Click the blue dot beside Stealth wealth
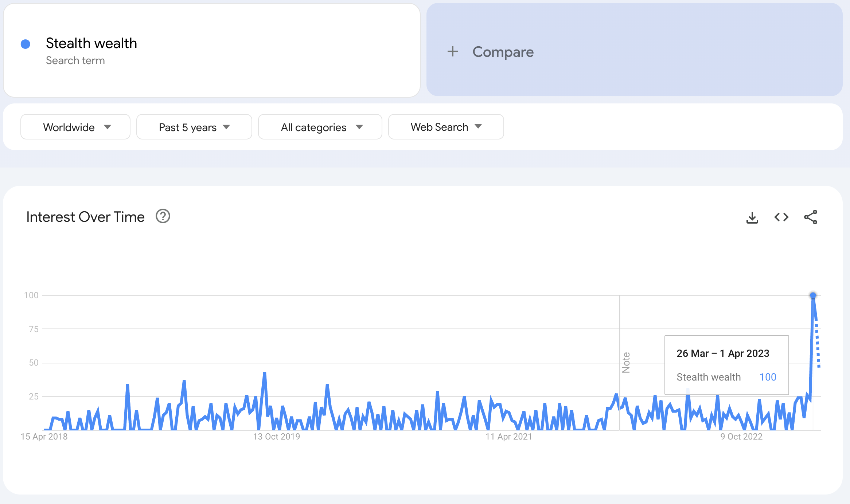850x504 pixels. 26,44
